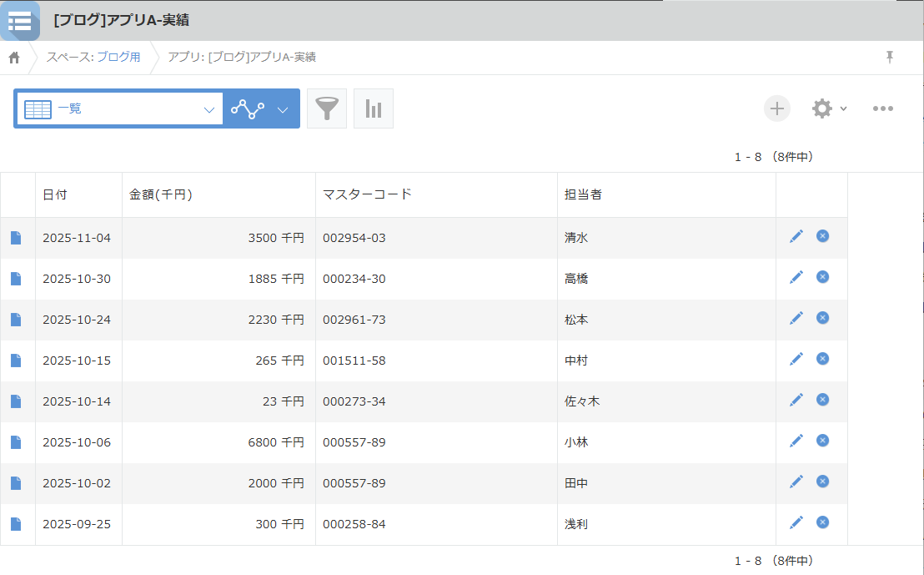This screenshot has height=575, width=924.
Task: Edit the record for 清水
Action: (796, 236)
